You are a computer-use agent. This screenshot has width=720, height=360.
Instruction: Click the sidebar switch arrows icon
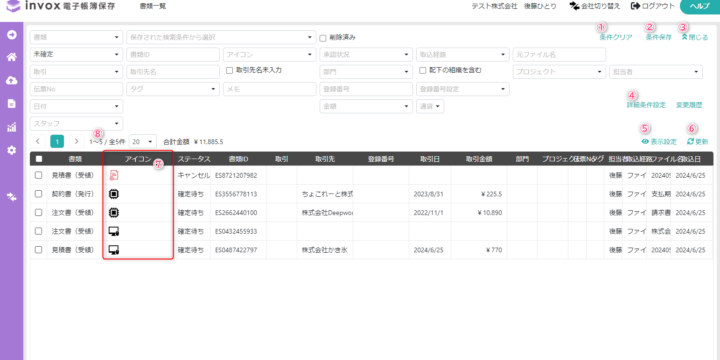click(11, 197)
